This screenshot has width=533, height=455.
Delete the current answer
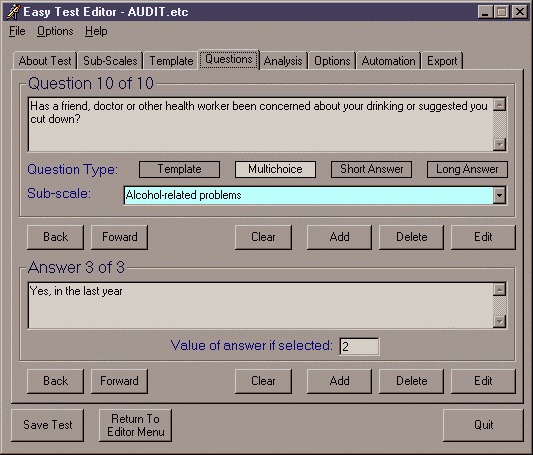coord(411,381)
